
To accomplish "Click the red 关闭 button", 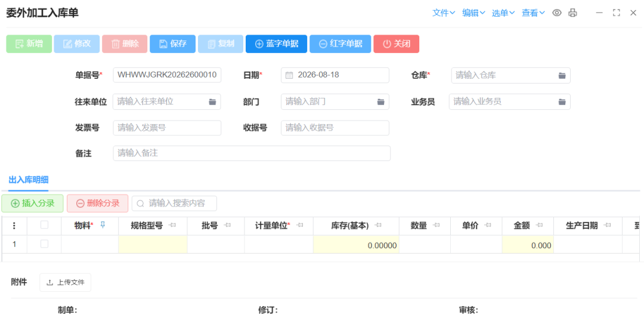I will tap(397, 44).
